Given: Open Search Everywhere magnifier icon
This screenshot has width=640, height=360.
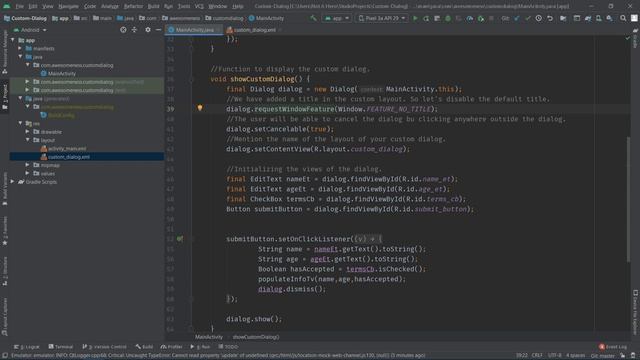Looking at the screenshot, I should [623, 18].
